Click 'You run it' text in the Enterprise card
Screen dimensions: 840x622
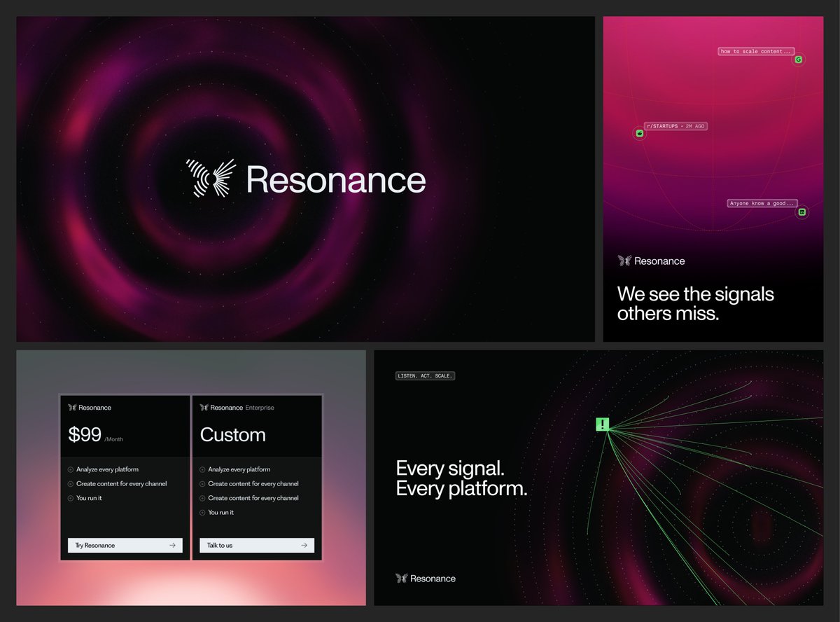(220, 513)
